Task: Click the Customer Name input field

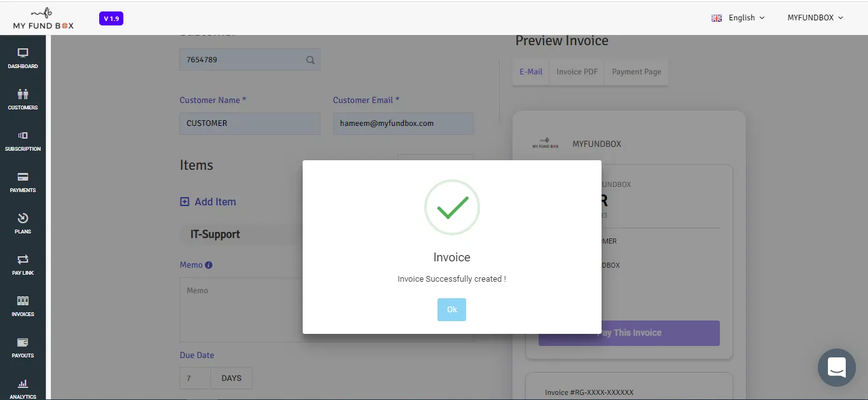Action: 250,123
